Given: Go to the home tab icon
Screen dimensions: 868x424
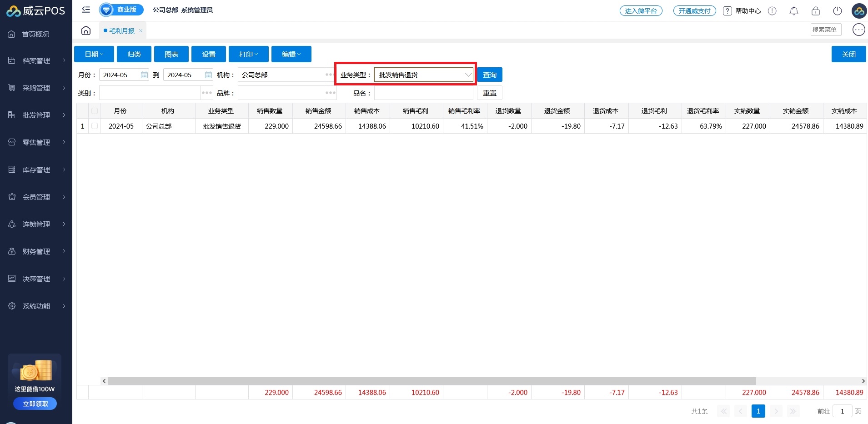Looking at the screenshot, I should click(x=86, y=31).
